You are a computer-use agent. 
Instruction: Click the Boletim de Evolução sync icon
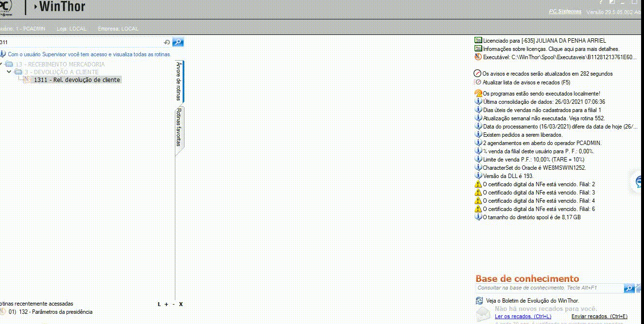click(x=479, y=301)
